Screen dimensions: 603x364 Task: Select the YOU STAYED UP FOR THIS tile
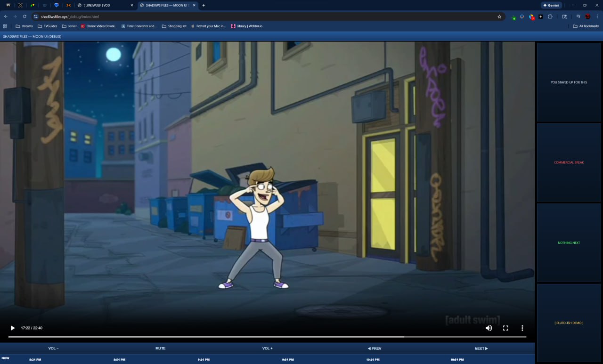tap(569, 82)
